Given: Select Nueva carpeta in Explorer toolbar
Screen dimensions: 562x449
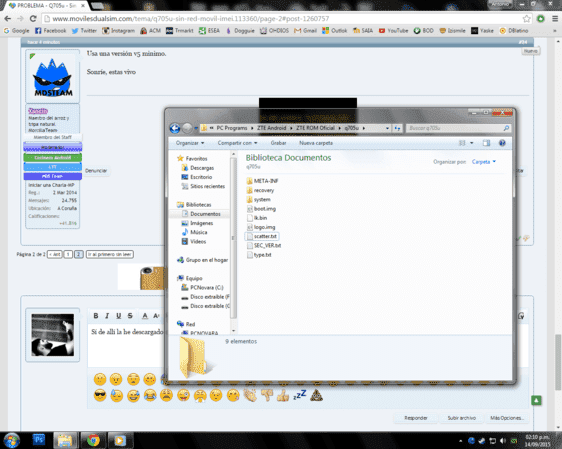Looking at the screenshot, I should click(316, 143).
